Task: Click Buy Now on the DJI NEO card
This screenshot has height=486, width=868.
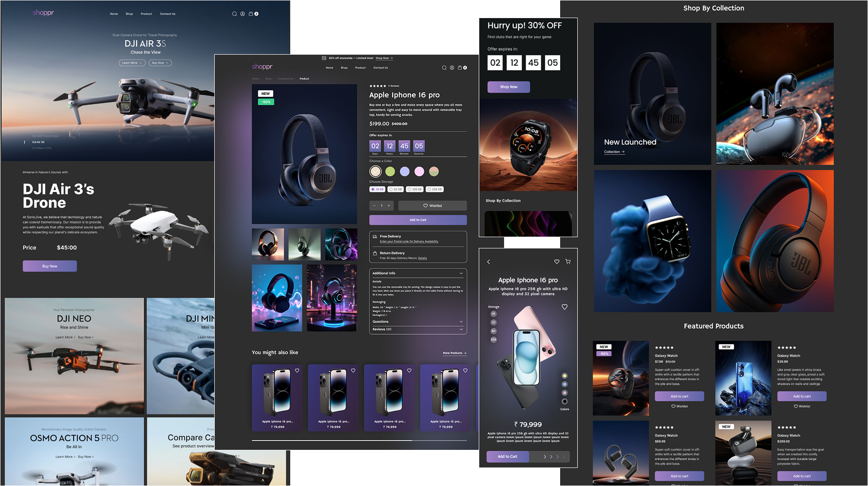Action: 85,337
